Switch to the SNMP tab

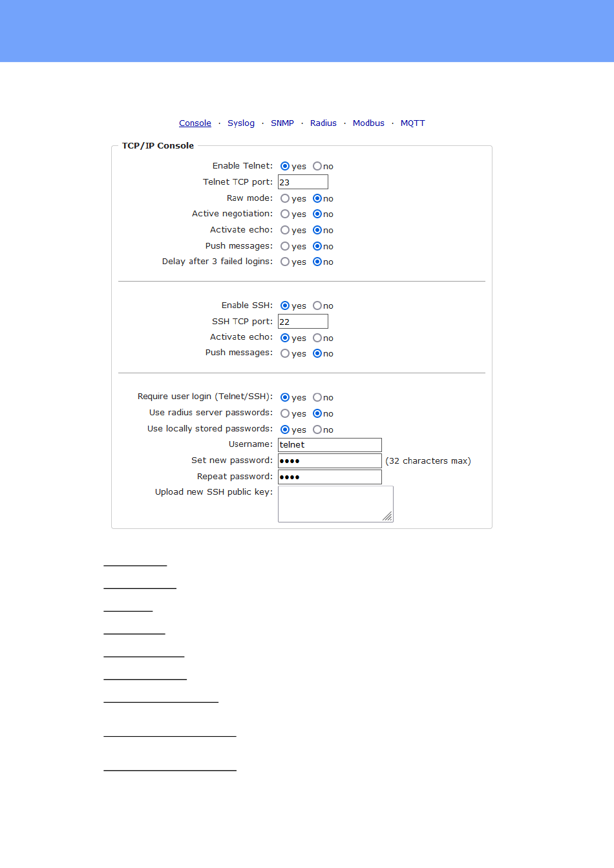282,123
